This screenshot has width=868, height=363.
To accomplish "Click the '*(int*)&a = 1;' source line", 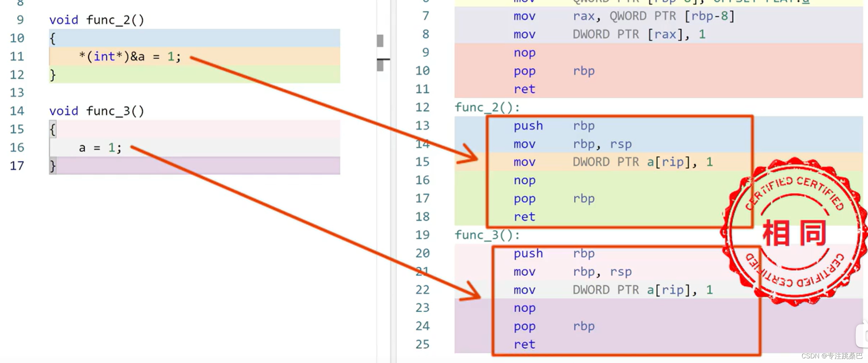I will [x=130, y=56].
